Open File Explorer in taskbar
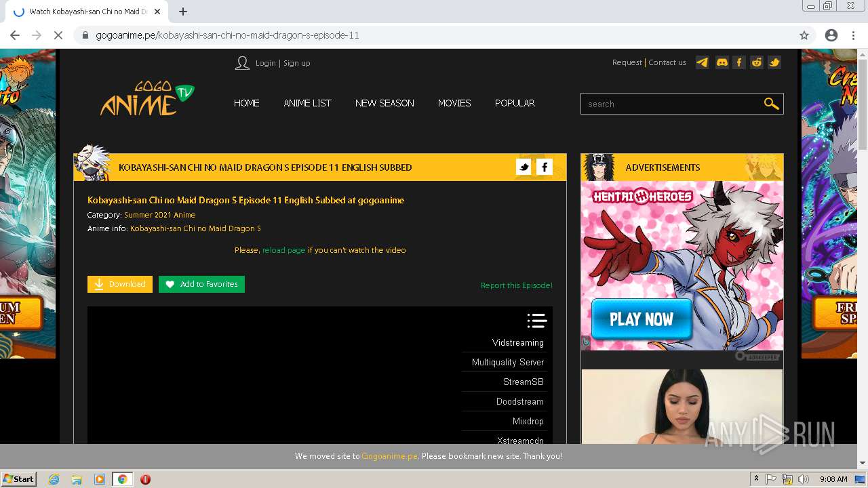868x488 pixels. pyautogui.click(x=77, y=479)
